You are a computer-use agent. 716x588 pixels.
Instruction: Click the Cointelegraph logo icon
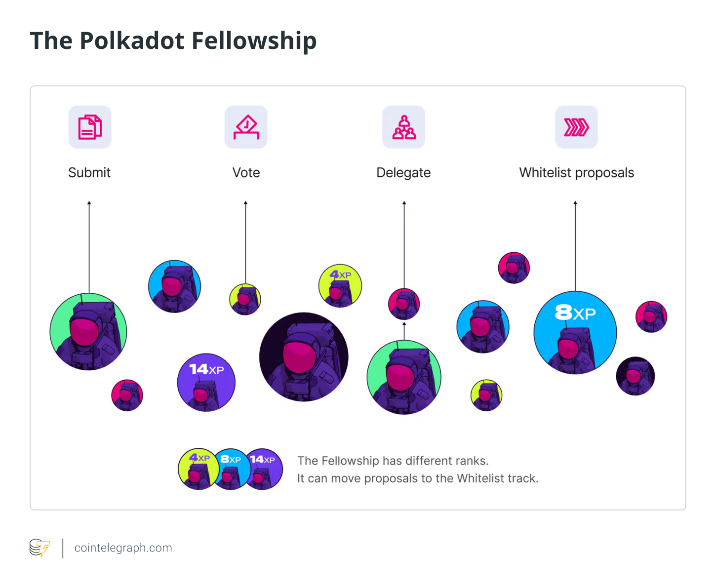[40, 548]
